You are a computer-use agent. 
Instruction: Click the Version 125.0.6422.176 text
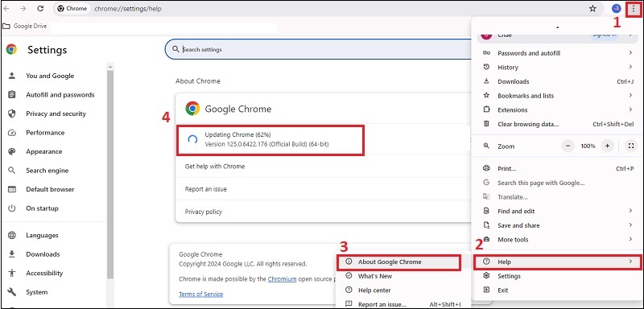click(x=266, y=144)
